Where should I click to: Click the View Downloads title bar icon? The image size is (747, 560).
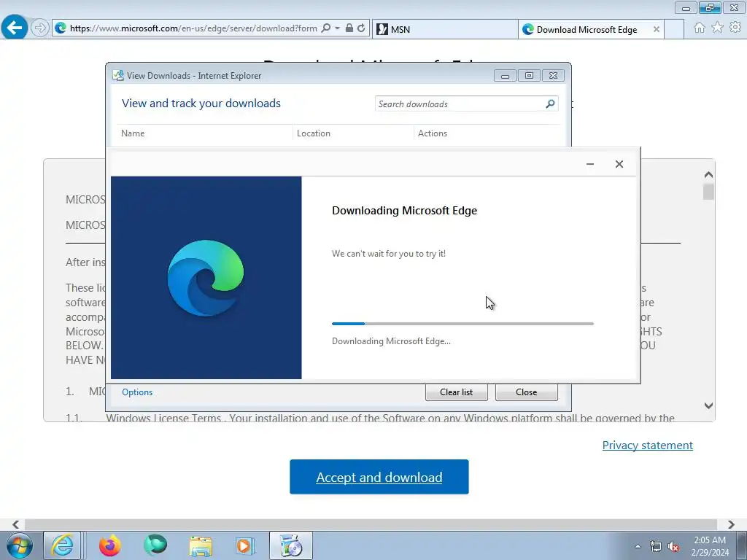tap(118, 75)
